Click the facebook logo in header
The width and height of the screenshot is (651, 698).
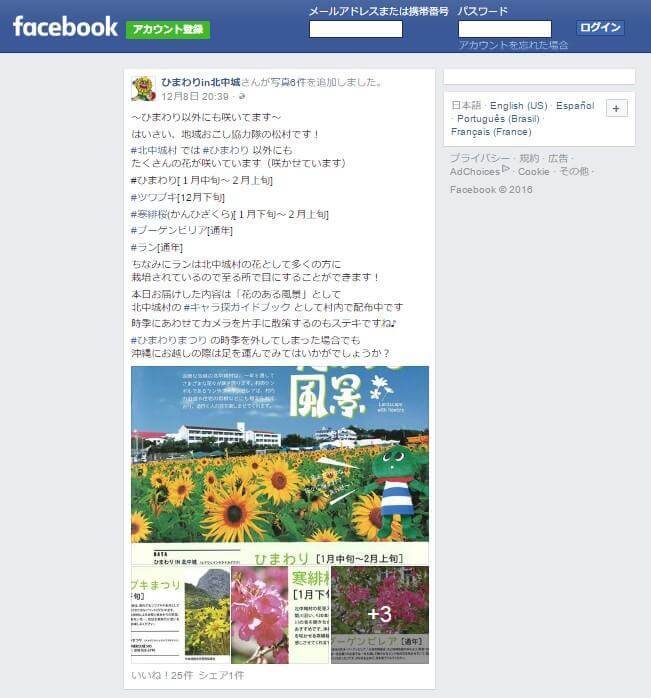click(x=65, y=27)
